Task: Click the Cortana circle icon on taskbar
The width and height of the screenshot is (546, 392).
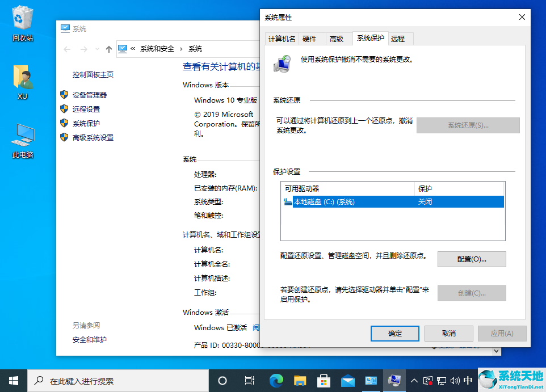Action: [222, 381]
